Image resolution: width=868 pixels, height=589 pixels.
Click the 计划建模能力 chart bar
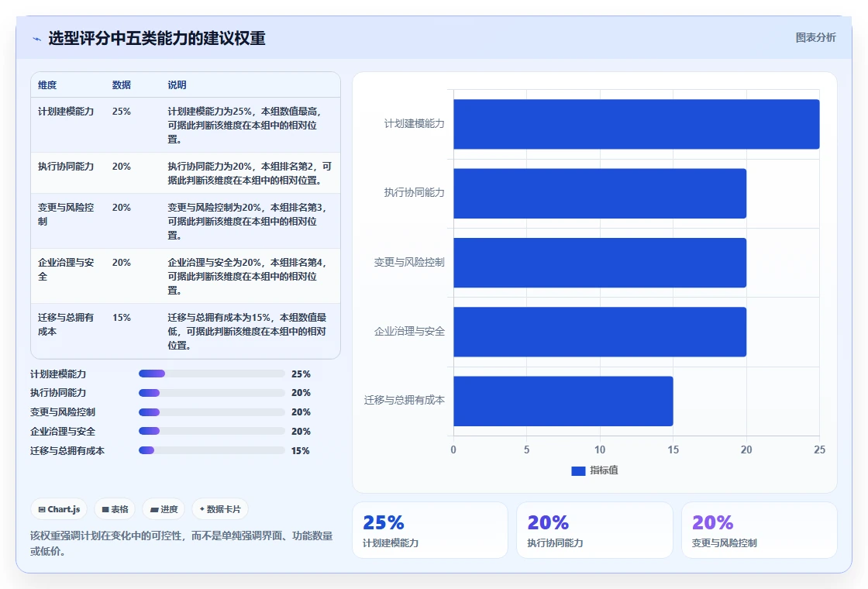pyautogui.click(x=636, y=124)
